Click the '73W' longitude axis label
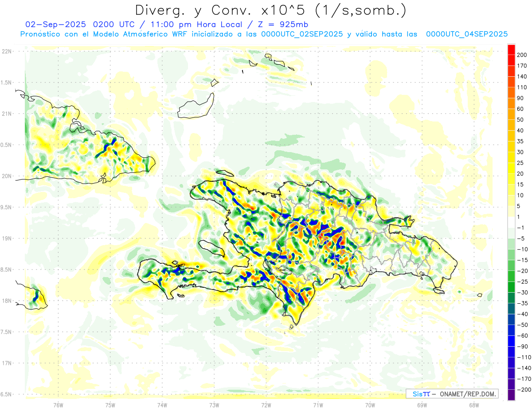Image resolution: width=532 pixels, height=411 pixels. coord(214,405)
